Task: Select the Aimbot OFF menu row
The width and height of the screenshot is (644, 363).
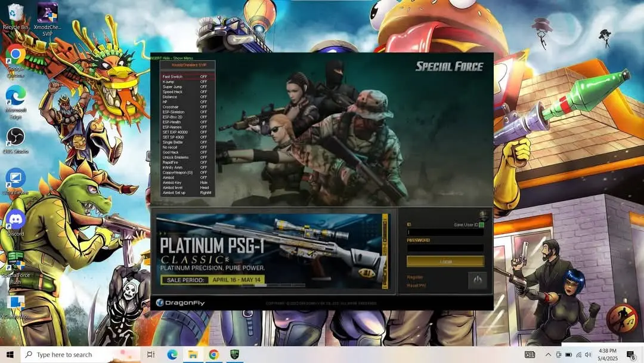Action: pyautogui.click(x=187, y=177)
